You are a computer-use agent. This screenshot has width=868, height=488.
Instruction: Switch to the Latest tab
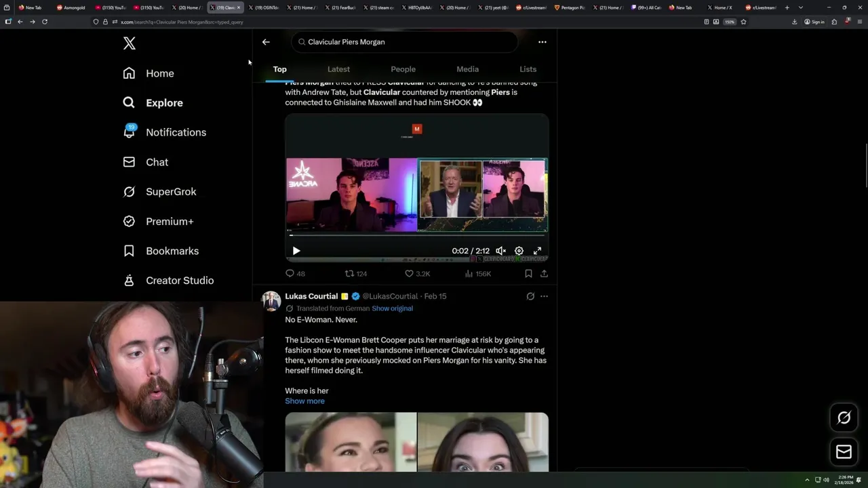[338, 69]
